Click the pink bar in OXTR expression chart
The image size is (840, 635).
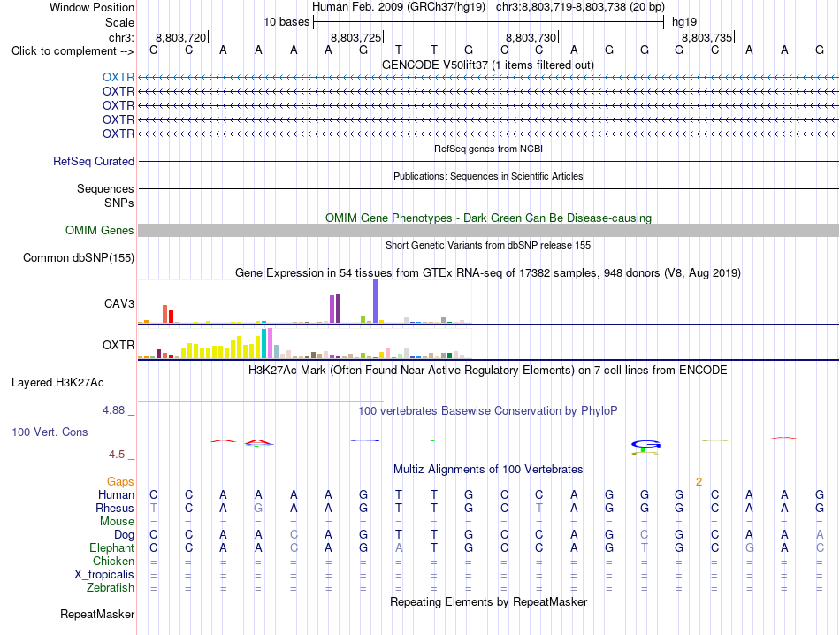pos(270,343)
